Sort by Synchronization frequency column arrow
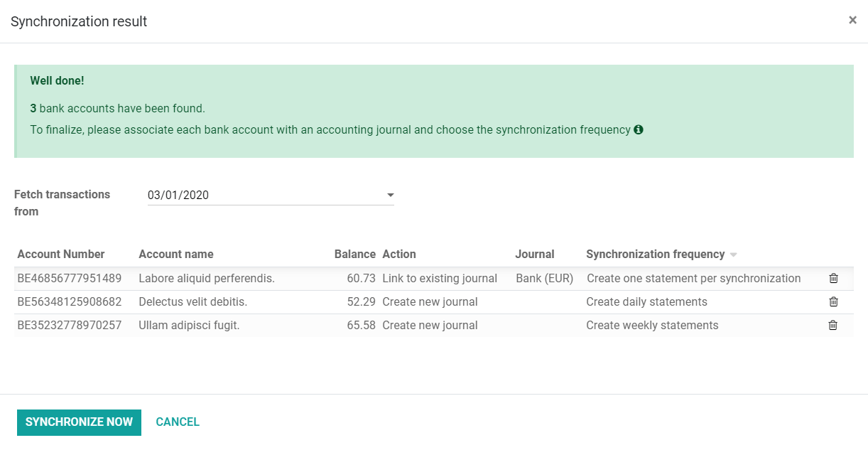 [734, 255]
